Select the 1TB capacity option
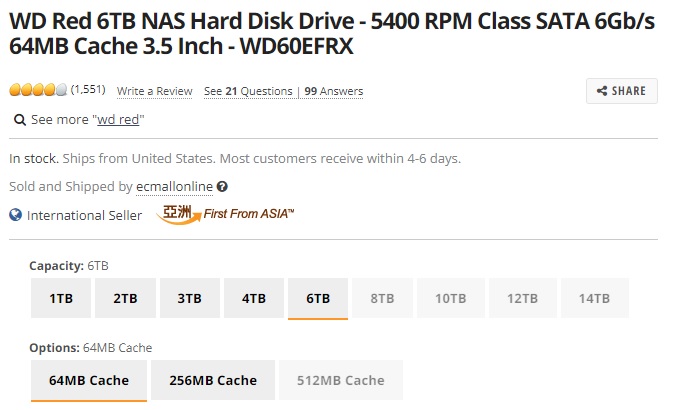This screenshot has height=410, width=673. click(61, 298)
